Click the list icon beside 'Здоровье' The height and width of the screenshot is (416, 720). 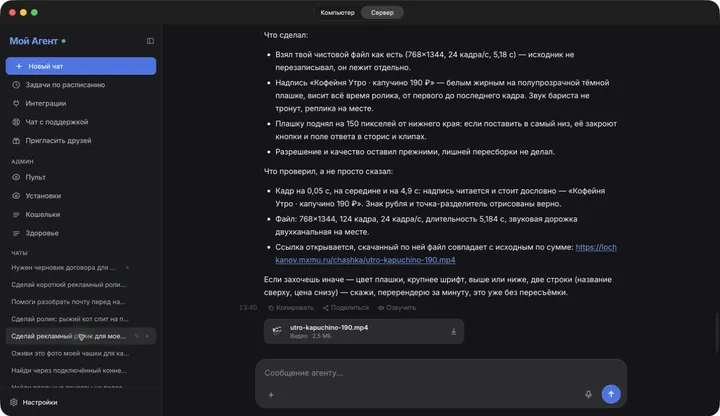[16, 233]
